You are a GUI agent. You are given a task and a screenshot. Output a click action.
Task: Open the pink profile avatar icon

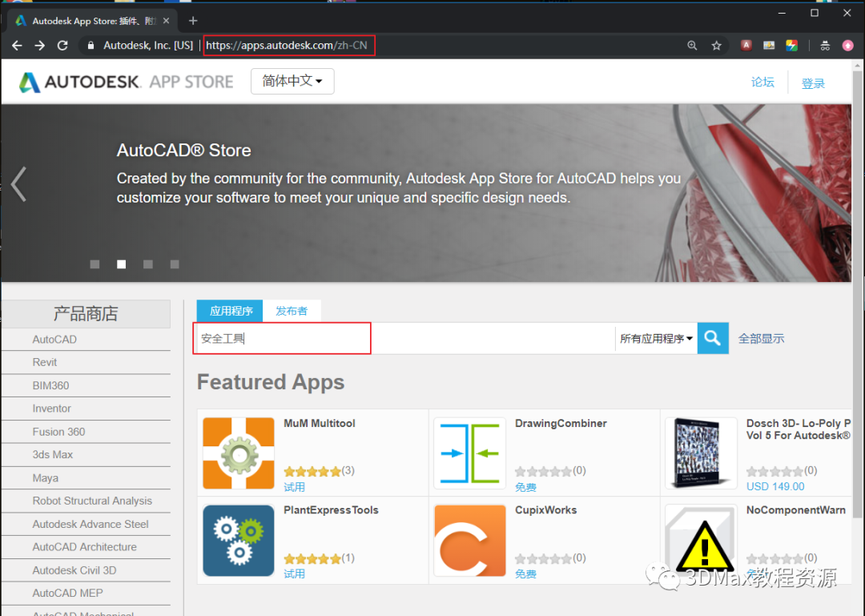click(848, 46)
